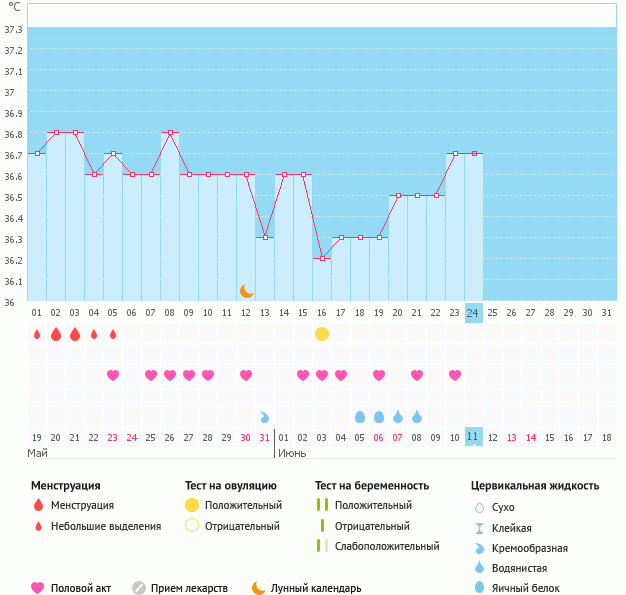
Task: Click the temperature point on cycle day 13
Action: click(265, 237)
